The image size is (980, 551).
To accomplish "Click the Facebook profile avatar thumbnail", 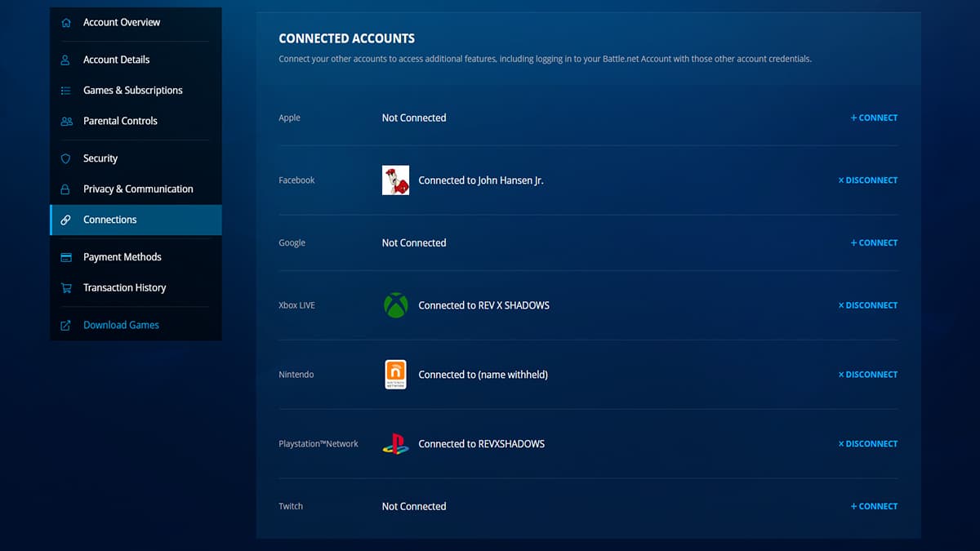I will tap(395, 180).
